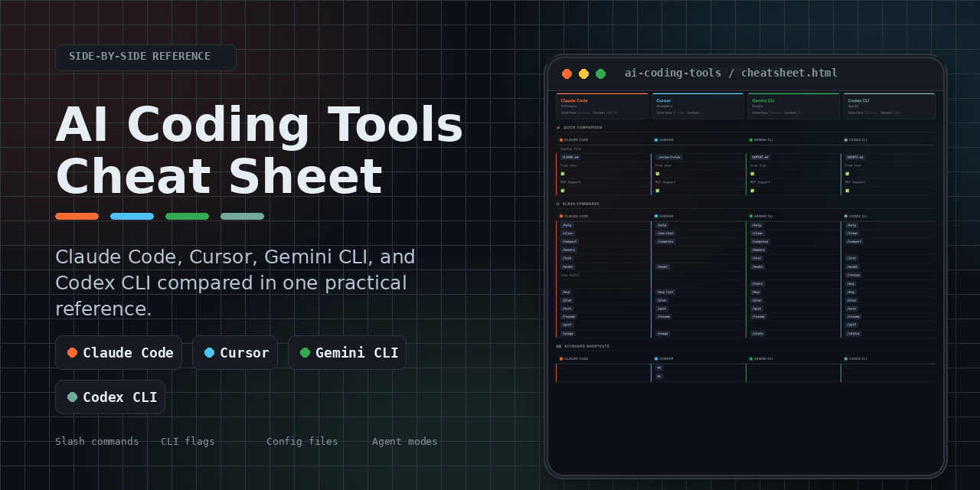This screenshot has width=980, height=490.
Task: Click /usage in the Claude Code column
Action: point(567,333)
